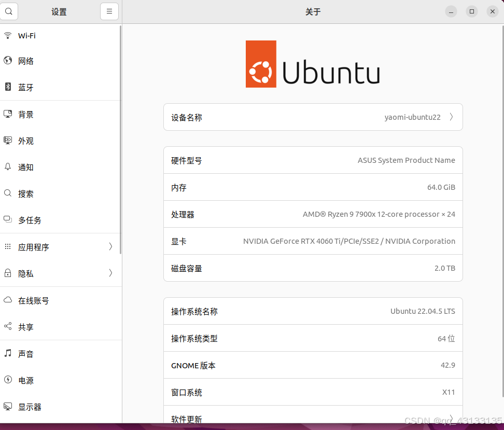The height and width of the screenshot is (430, 504).
Task: Click the lock icon beside 隐私
Action: click(x=8, y=273)
